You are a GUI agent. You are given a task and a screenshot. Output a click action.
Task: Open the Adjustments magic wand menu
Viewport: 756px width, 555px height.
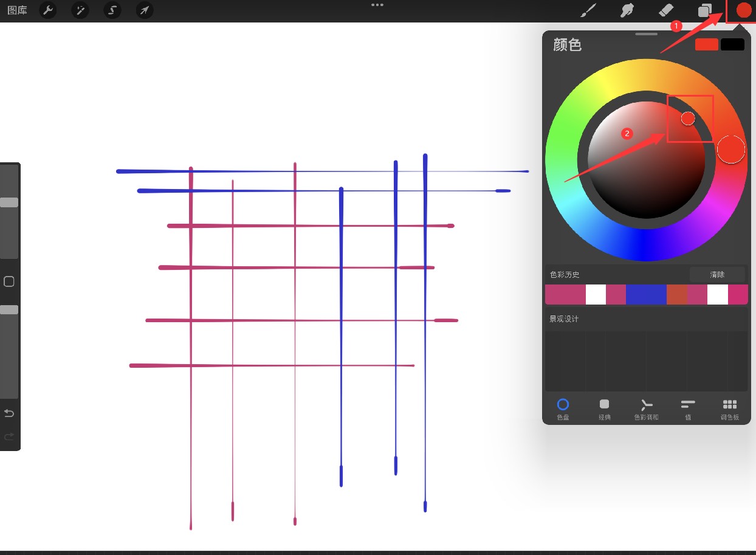(x=80, y=10)
